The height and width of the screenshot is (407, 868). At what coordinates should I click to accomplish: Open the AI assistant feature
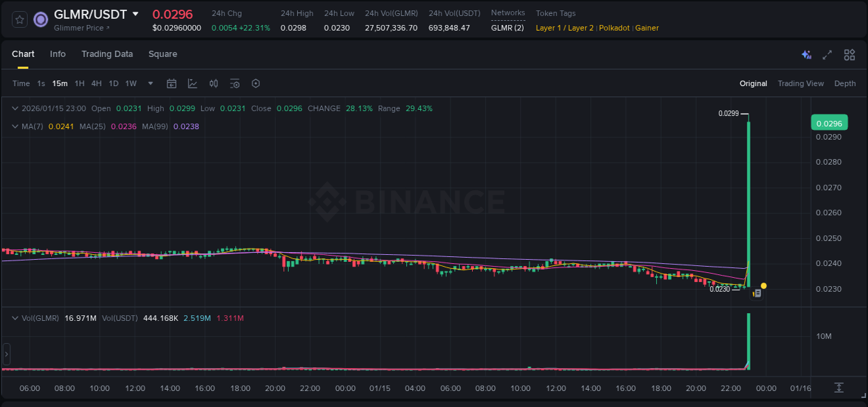pyautogui.click(x=806, y=54)
